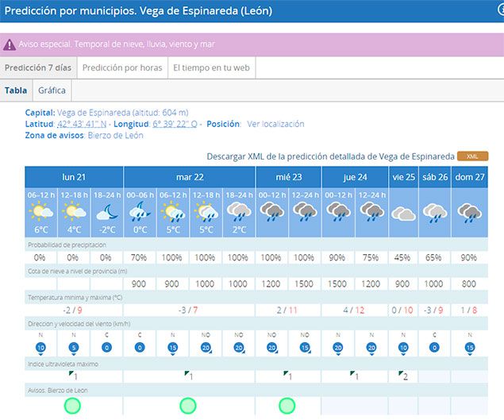Click the rain cloud icon for dom 27
504x420 pixels.
(x=470, y=212)
